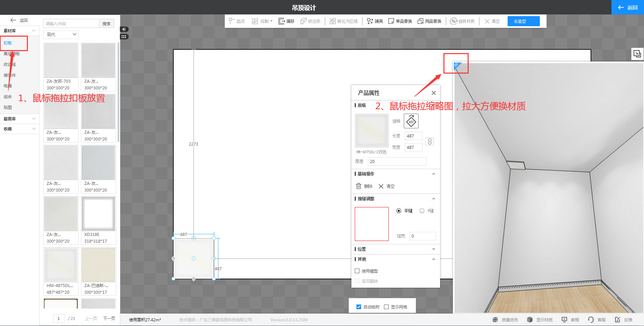This screenshot has width=644, height=326.
Task: Click the product preview thumbnail in properties
Action: (x=372, y=131)
